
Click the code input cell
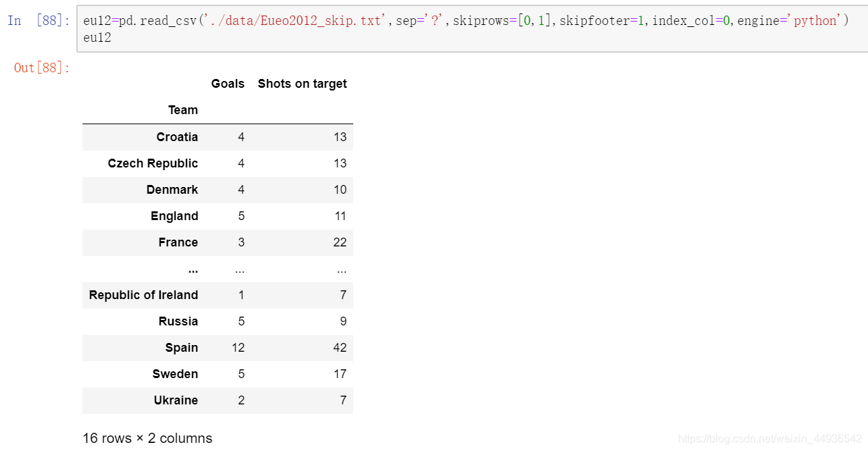tap(472, 28)
